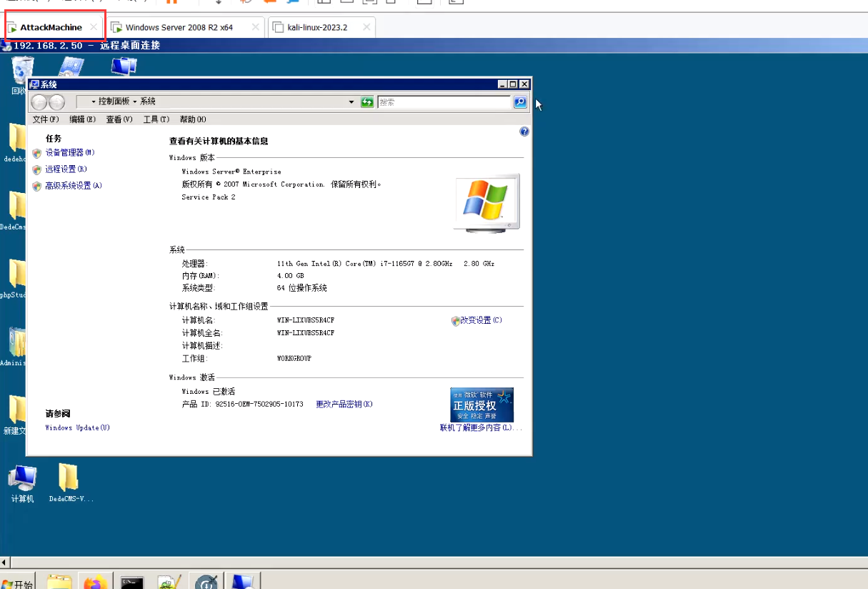Click the 'Windows 已激活' status text
Image resolution: width=868 pixels, height=589 pixels.
point(208,392)
